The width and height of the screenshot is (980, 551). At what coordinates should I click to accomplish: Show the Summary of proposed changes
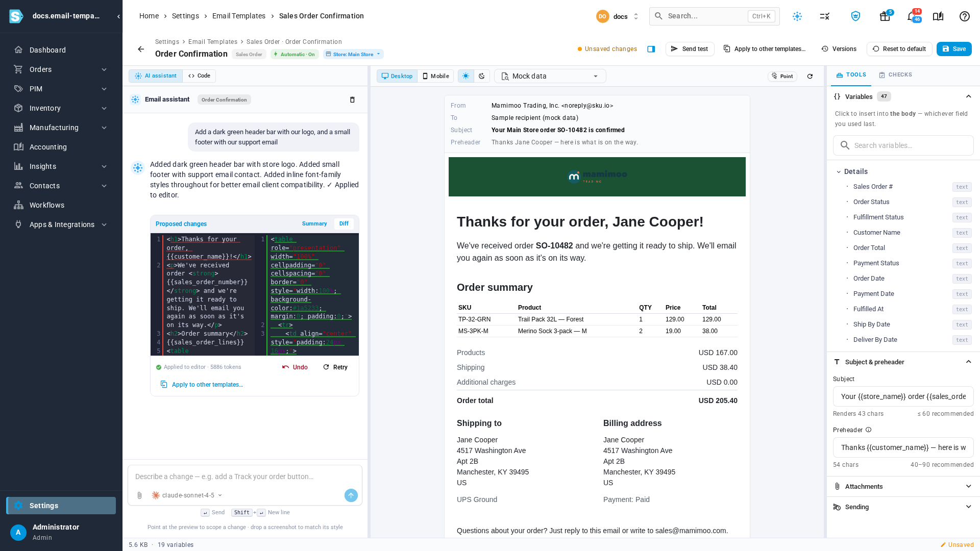tap(314, 223)
